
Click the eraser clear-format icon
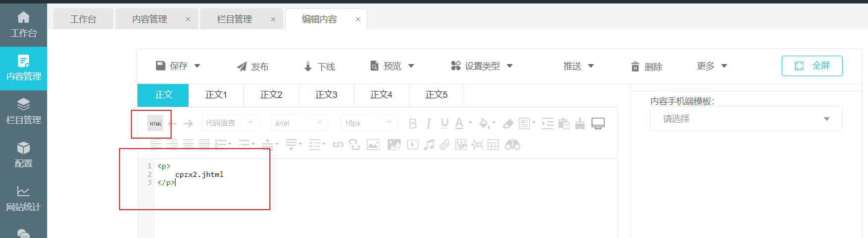(508, 123)
